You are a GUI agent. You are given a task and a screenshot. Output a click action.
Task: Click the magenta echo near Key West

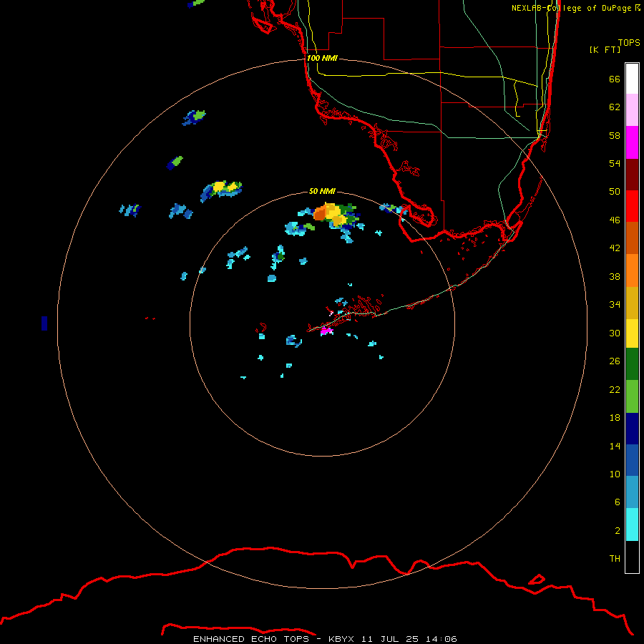326,331
